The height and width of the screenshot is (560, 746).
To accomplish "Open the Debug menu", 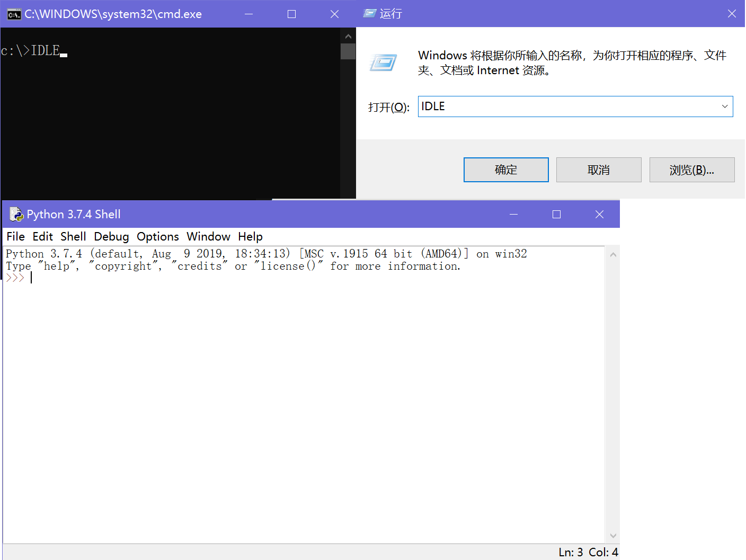I will (x=111, y=236).
